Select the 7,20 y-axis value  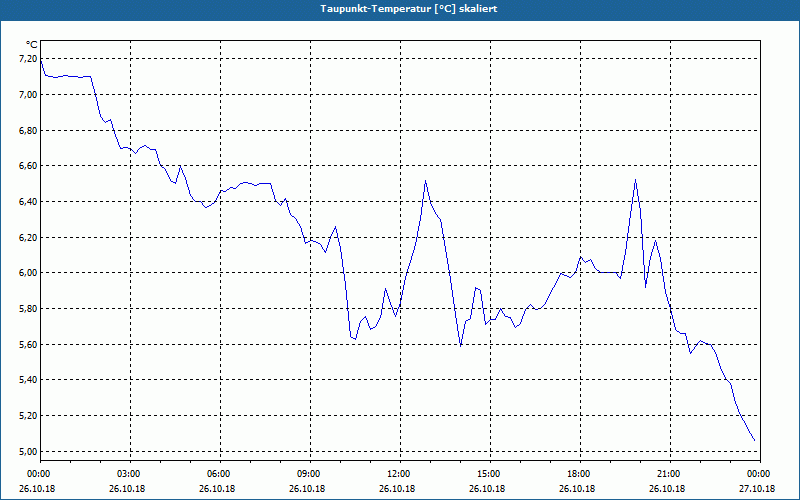28,59
